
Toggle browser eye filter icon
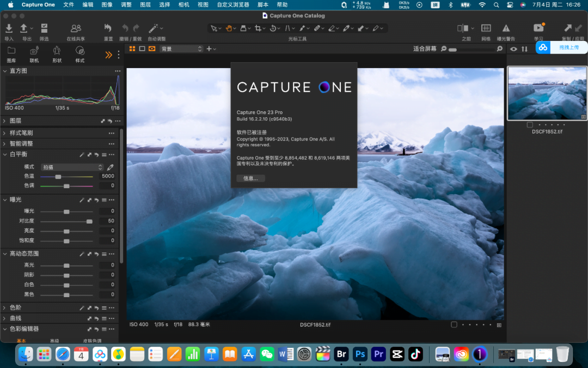[x=513, y=49]
